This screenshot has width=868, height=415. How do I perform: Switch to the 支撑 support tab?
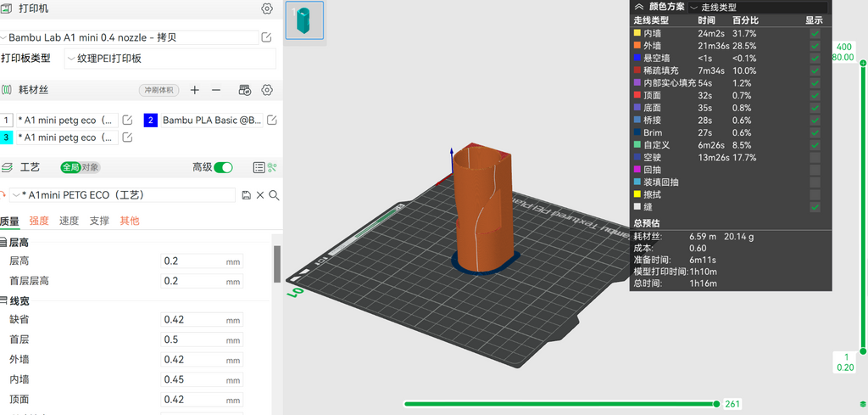point(100,221)
